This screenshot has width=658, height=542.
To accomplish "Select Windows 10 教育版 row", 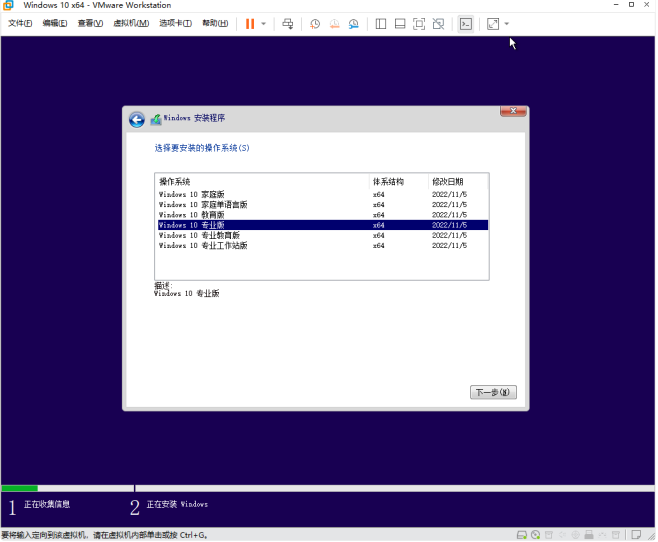I will click(x=323, y=215).
